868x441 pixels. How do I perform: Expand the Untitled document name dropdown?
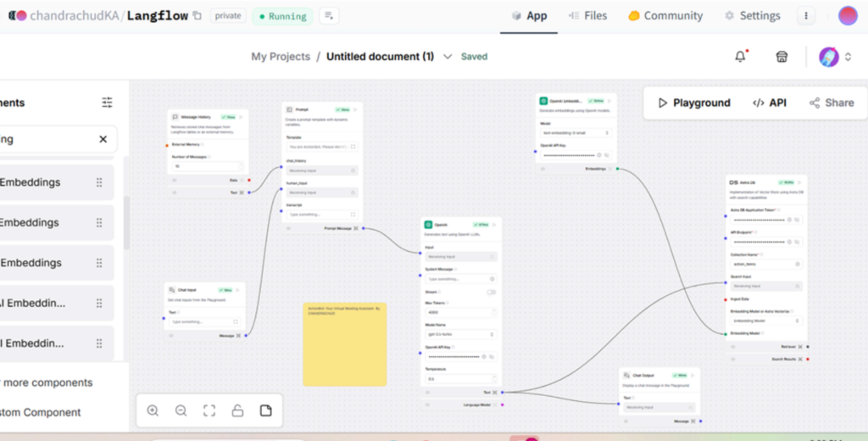(x=448, y=57)
